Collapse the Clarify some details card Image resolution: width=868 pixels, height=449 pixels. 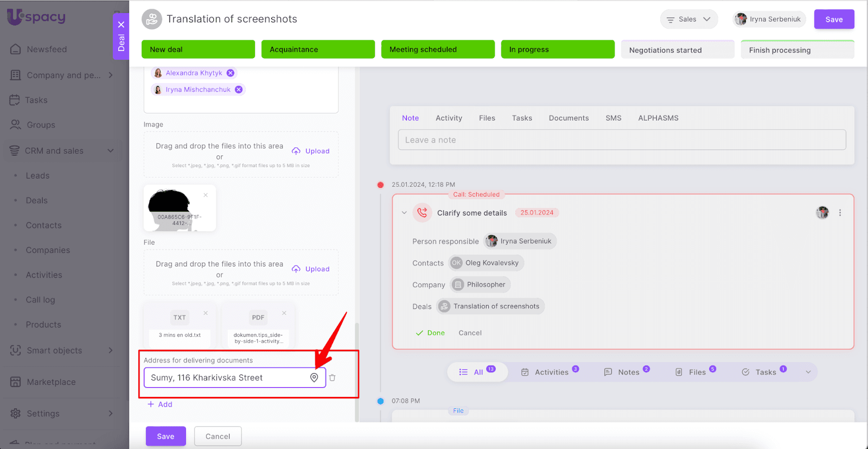[404, 213]
